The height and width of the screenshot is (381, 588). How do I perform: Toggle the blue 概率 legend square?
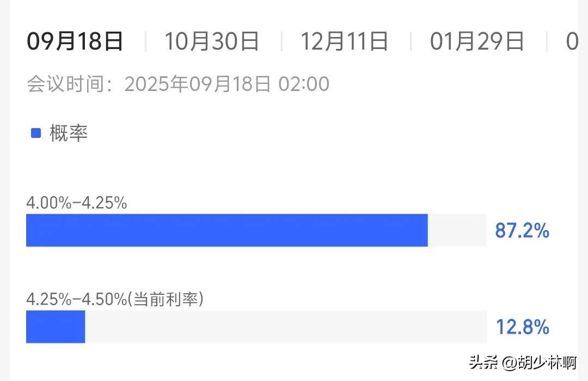pos(36,133)
